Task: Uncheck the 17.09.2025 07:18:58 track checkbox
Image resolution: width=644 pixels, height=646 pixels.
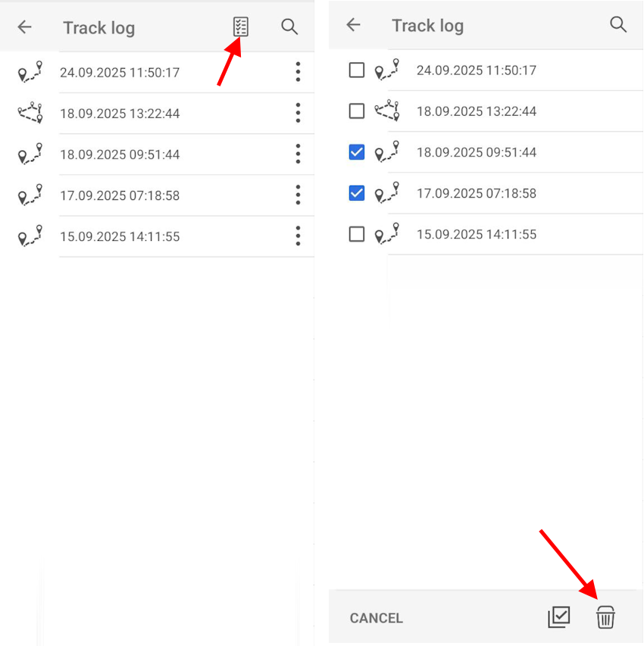Action: pos(357,193)
